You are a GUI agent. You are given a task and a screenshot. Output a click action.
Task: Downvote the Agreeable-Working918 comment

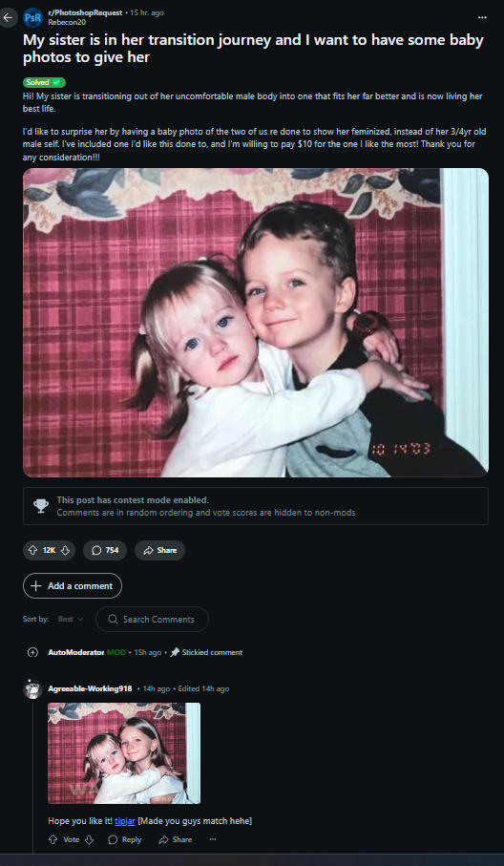tap(89, 839)
